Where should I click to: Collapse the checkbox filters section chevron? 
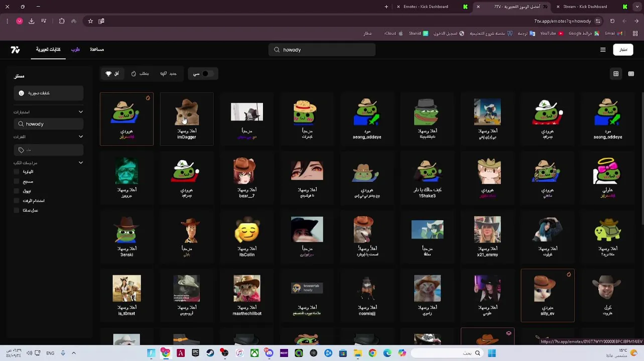tap(80, 162)
